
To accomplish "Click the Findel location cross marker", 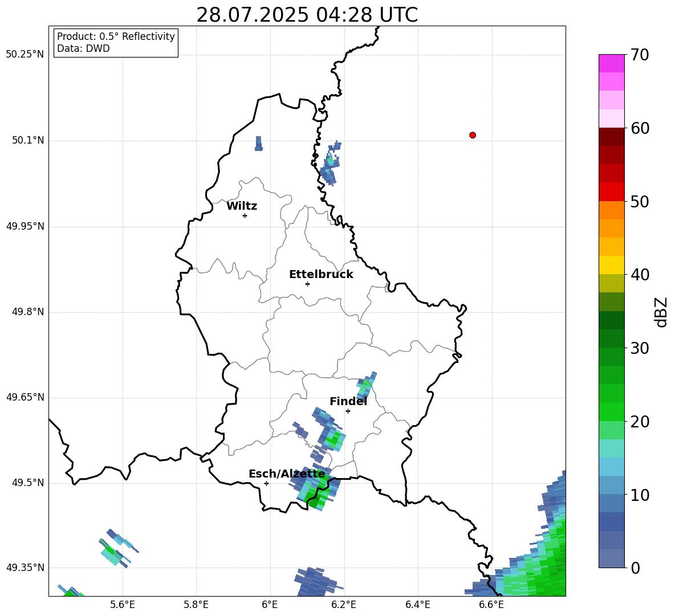I will (348, 411).
